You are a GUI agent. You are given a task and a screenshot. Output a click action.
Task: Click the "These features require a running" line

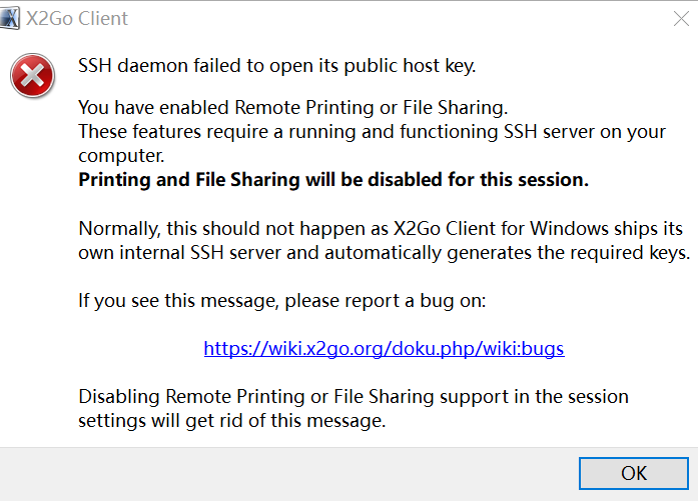coord(372,132)
